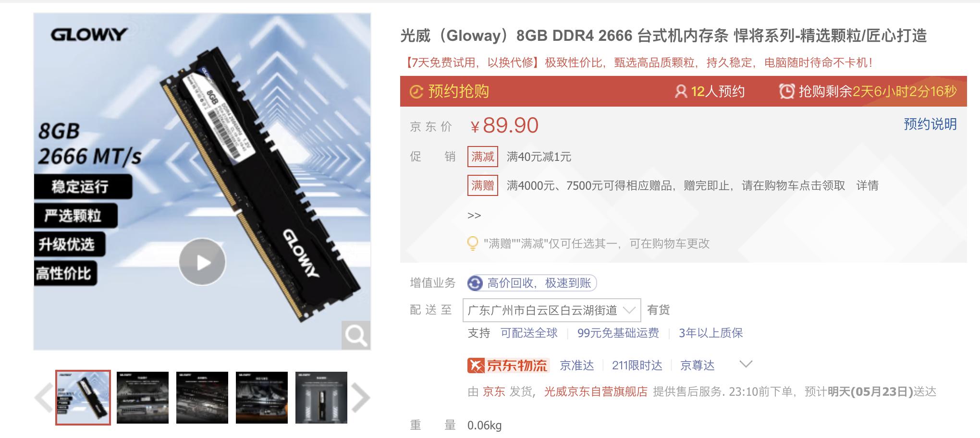Select the 满减 promotion tag
Image resolution: width=980 pixels, height=438 pixels.
click(x=483, y=157)
